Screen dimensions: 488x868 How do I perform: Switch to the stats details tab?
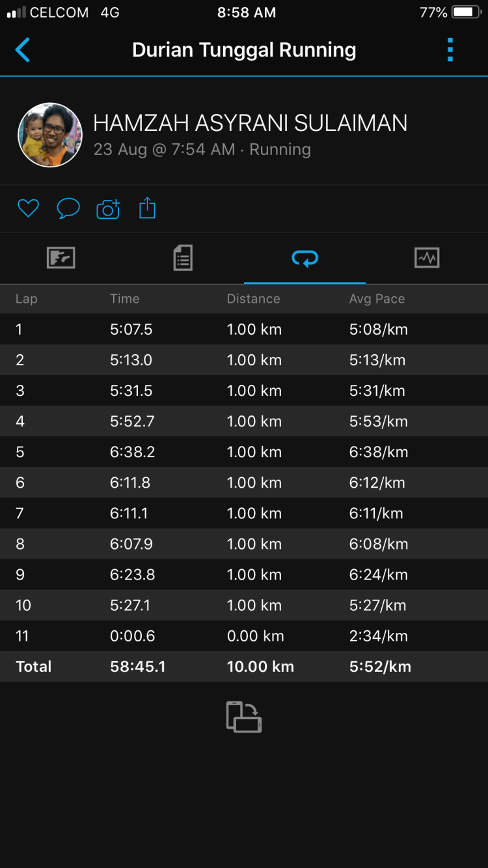[x=183, y=259]
